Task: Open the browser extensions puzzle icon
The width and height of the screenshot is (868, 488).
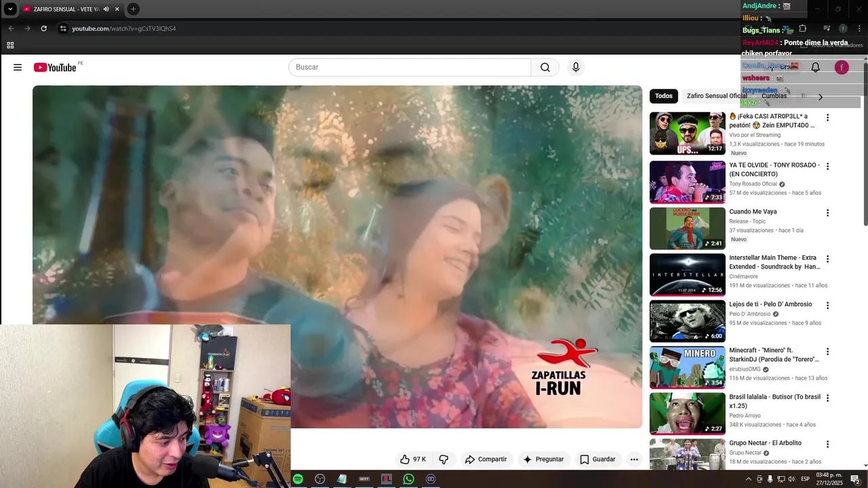Action: click(802, 28)
